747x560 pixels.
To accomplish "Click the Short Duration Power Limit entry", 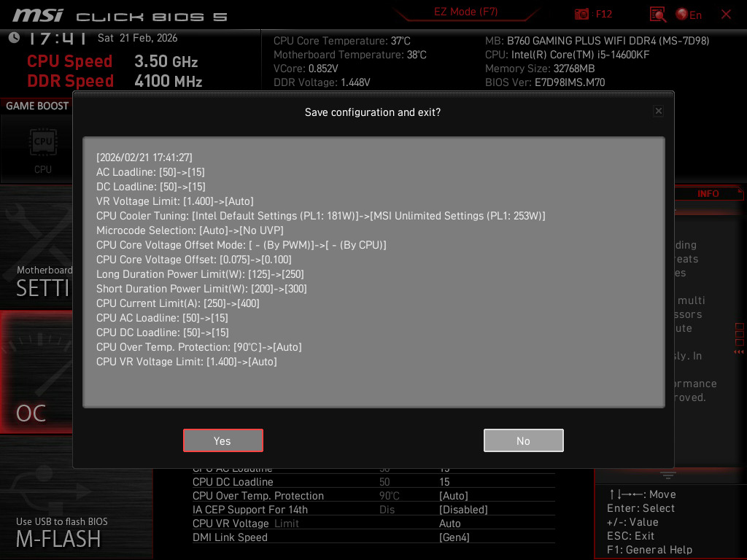I will point(201,289).
